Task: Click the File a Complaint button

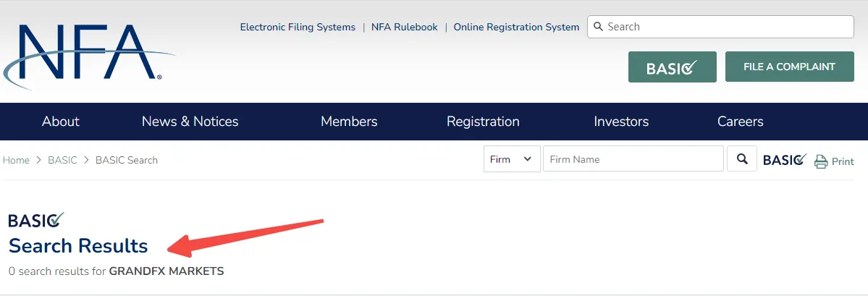Action: 789,67
